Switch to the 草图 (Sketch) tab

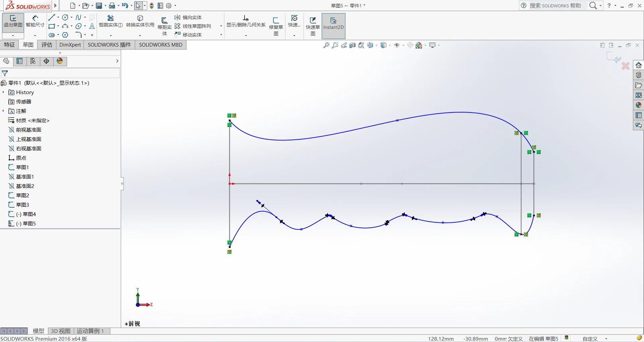[28, 45]
